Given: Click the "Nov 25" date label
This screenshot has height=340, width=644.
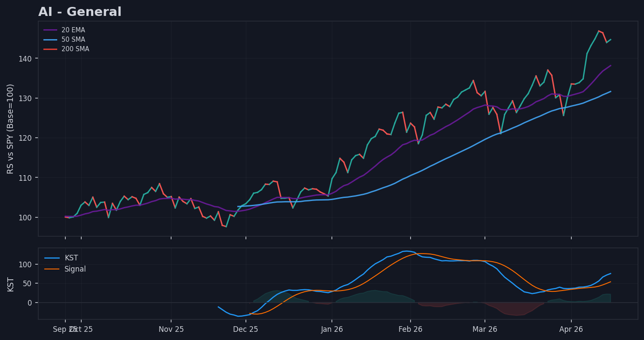Looking at the screenshot, I should pos(171,330).
